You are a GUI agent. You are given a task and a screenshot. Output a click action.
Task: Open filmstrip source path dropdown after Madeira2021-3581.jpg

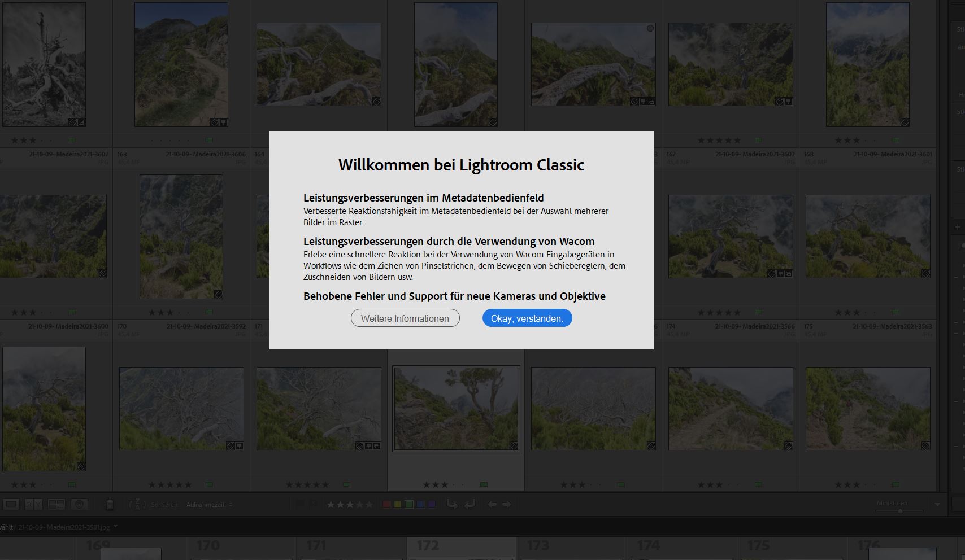coord(116,527)
